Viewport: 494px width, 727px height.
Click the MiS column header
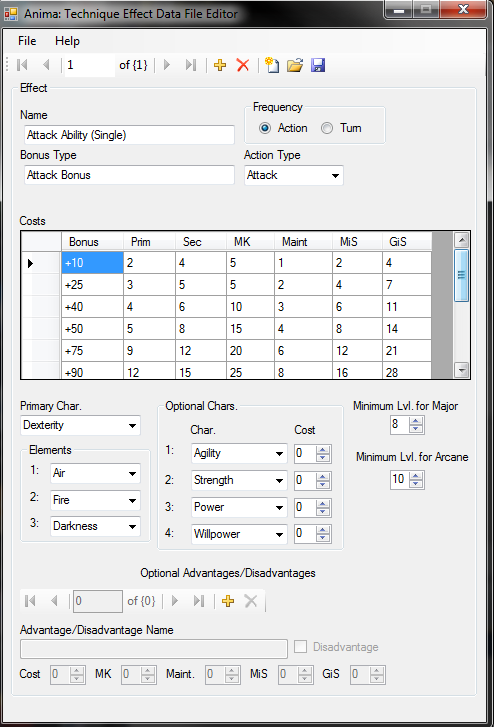pyautogui.click(x=358, y=242)
